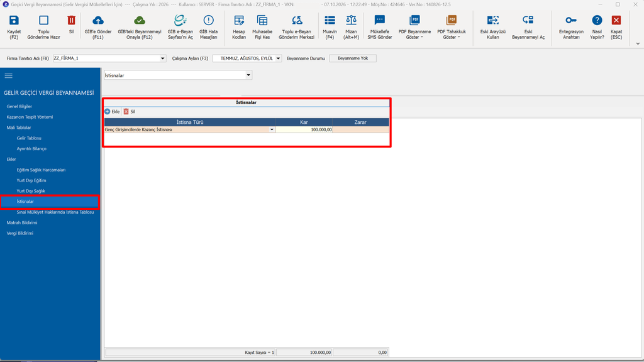Approve with GİB'teki Beyannameyi Onayla (F12)
644x362 pixels.
tap(140, 21)
